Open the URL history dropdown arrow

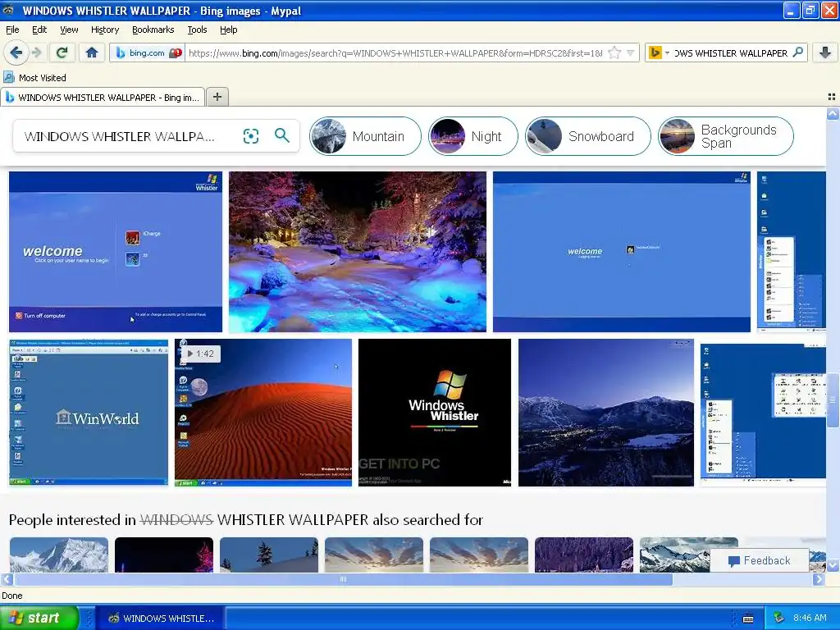pyautogui.click(x=631, y=52)
